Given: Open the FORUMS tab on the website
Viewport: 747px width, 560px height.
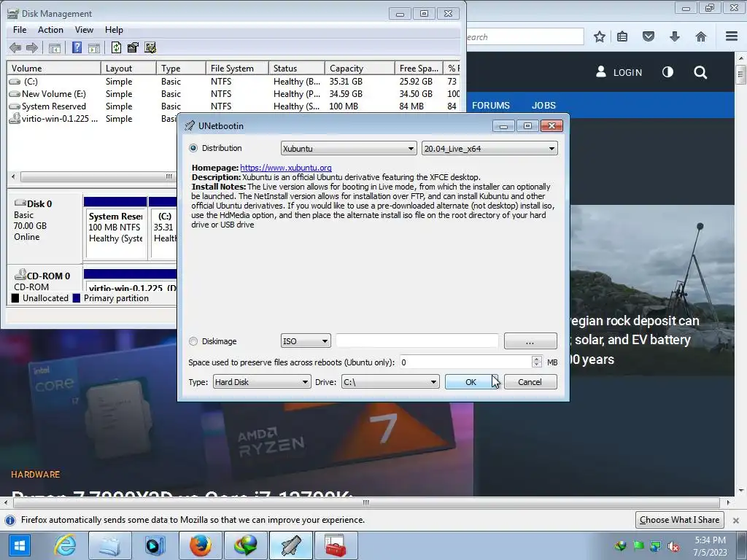Looking at the screenshot, I should point(491,105).
